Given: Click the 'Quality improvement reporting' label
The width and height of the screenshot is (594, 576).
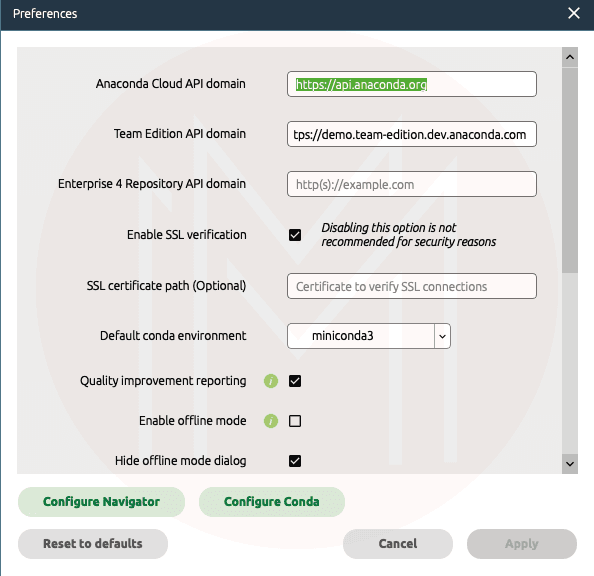Looking at the screenshot, I should pos(163,381).
